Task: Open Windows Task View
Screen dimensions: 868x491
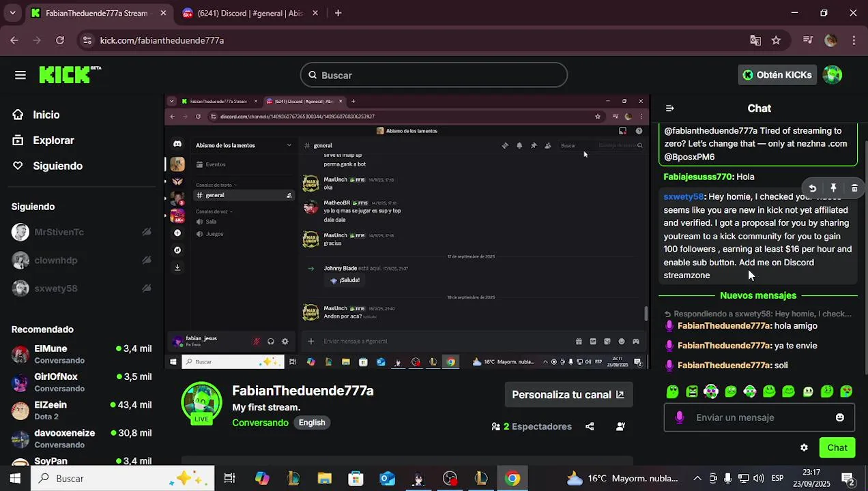Action: (229, 479)
